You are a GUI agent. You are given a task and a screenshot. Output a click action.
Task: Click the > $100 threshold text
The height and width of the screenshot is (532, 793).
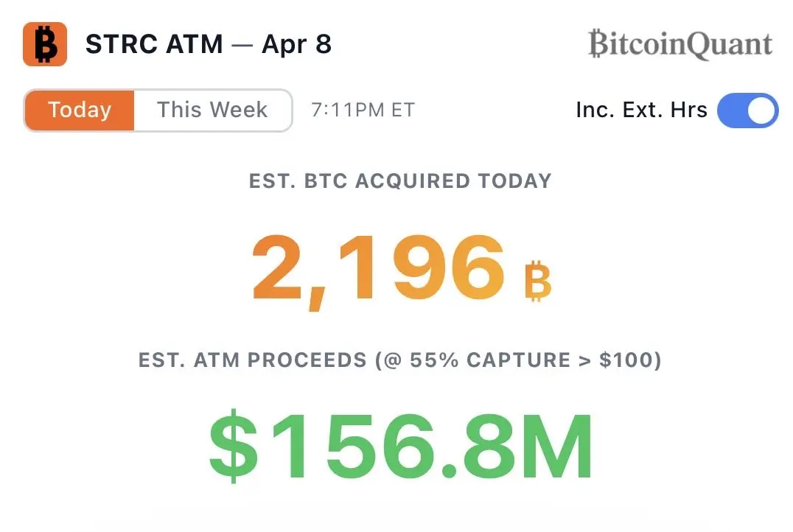coord(621,361)
